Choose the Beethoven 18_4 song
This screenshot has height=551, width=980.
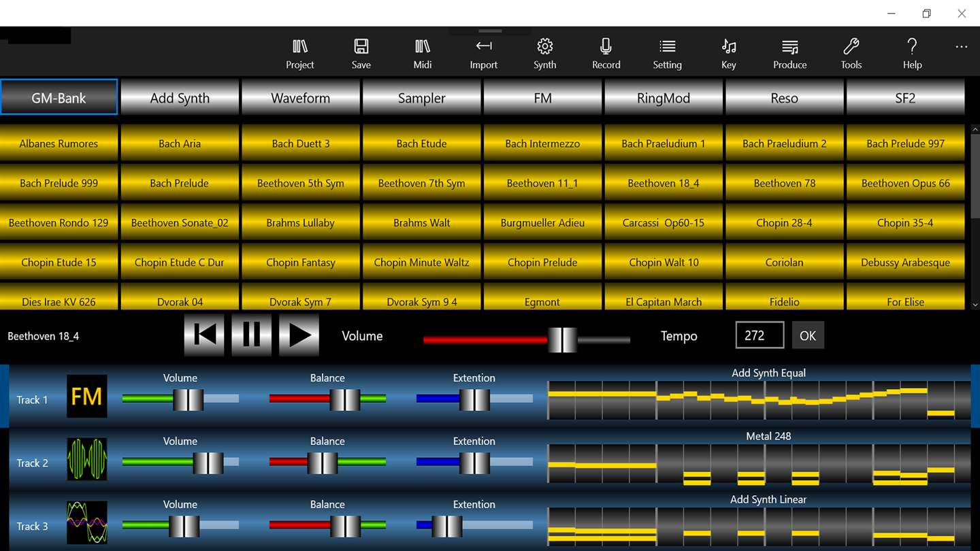click(664, 182)
